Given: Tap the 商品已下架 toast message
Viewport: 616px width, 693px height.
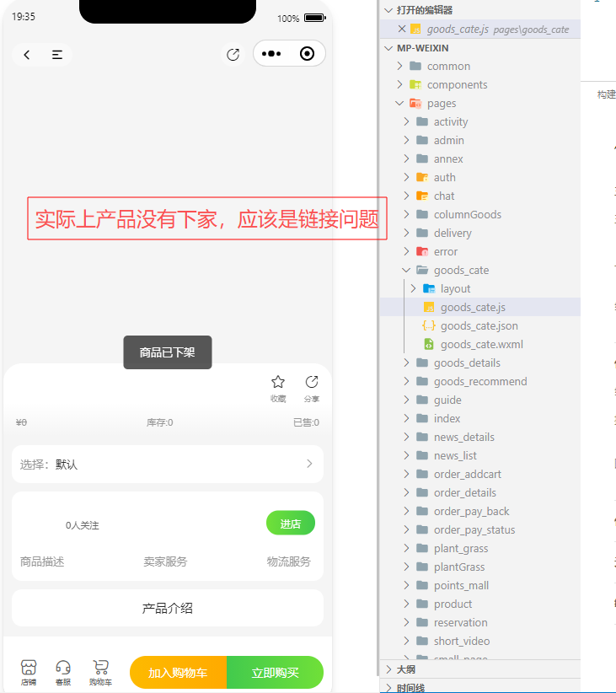Looking at the screenshot, I should (x=168, y=352).
